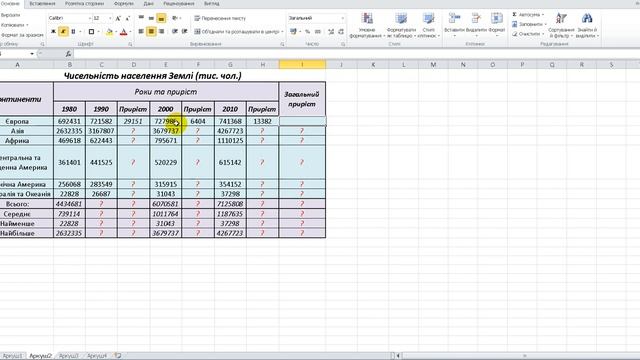Click the increase indent icon
Screen dimensions: 640x360
point(184,31)
